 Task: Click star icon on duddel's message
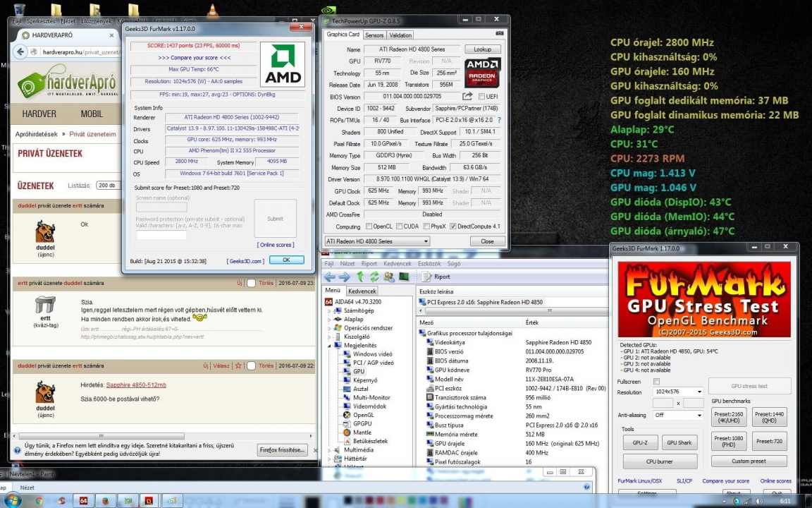(x=239, y=365)
